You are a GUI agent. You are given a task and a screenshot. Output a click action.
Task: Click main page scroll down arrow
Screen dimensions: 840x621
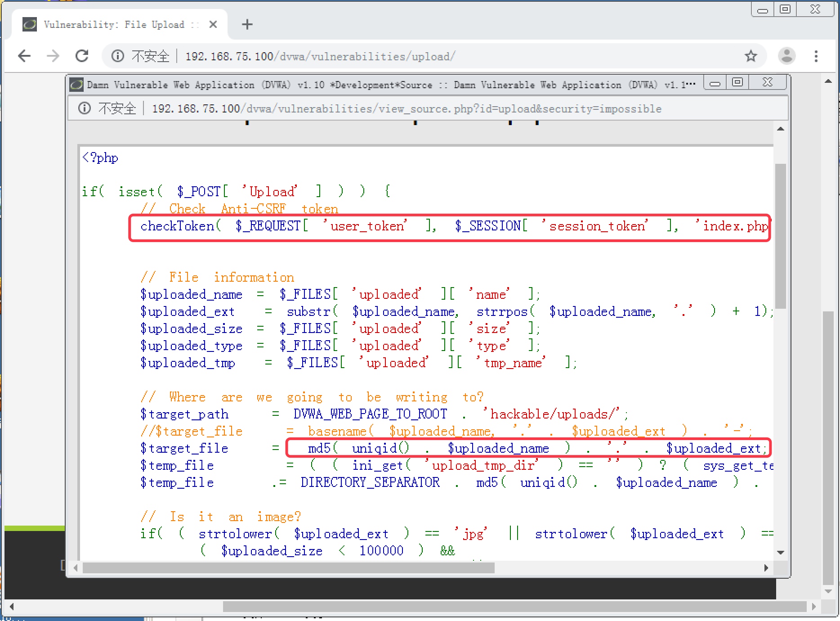828,591
